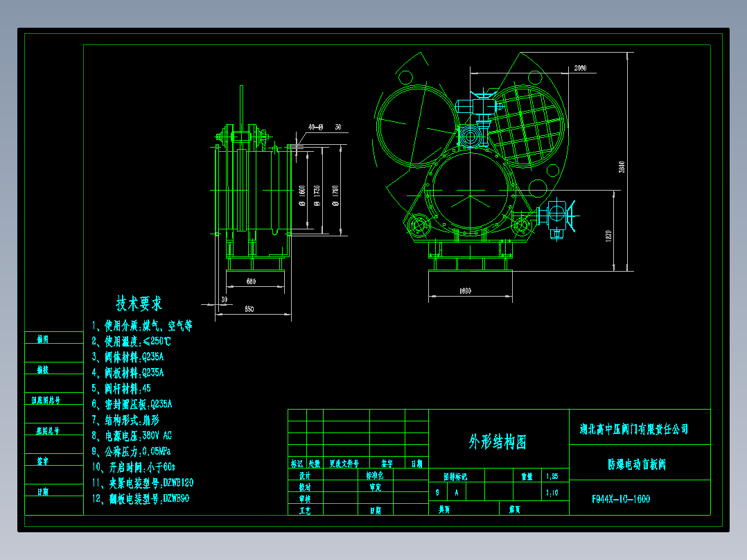Select note line '9、公称压力:0.05MPa'

click(x=131, y=451)
